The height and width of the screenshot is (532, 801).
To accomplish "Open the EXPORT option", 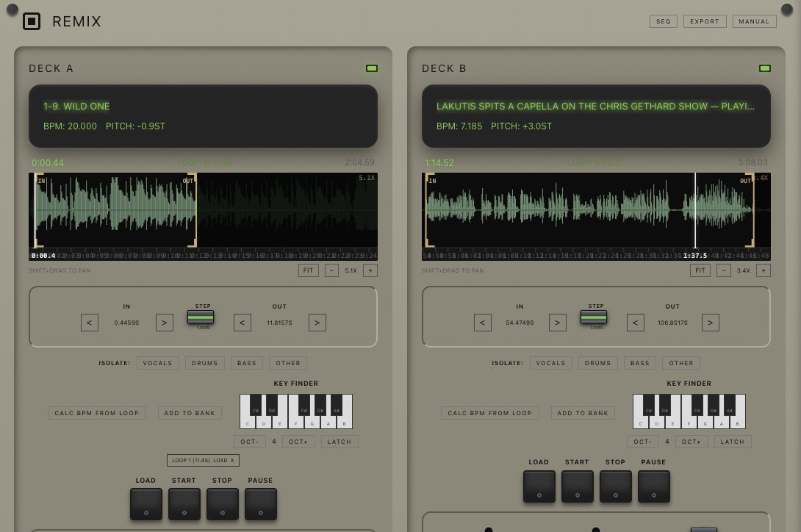I will coord(705,21).
